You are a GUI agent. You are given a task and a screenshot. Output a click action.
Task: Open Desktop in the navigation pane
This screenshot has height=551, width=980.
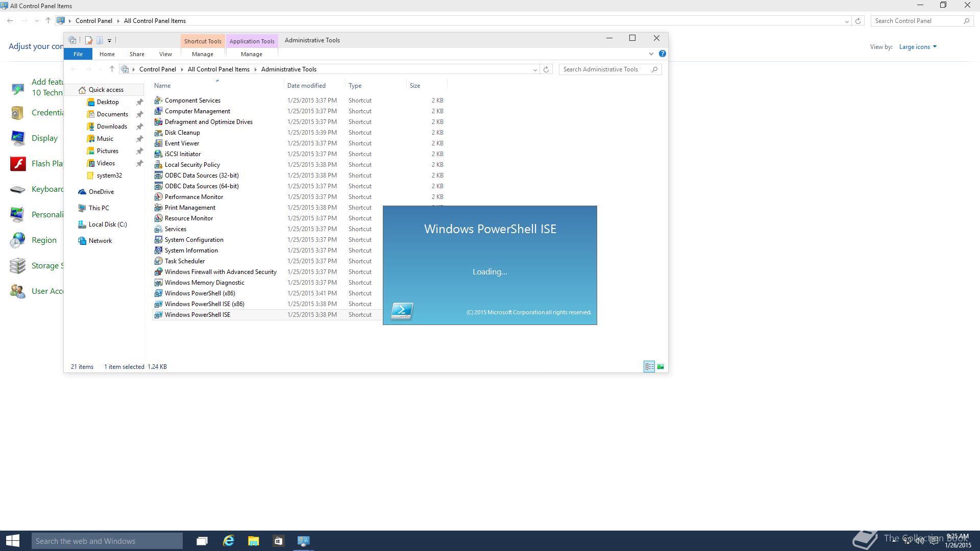[108, 102]
